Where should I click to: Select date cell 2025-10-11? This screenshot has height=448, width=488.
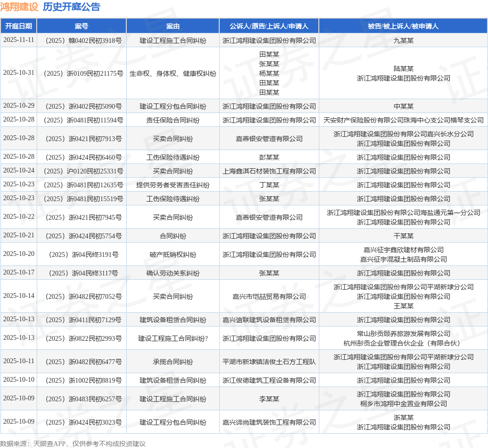coord(19,361)
